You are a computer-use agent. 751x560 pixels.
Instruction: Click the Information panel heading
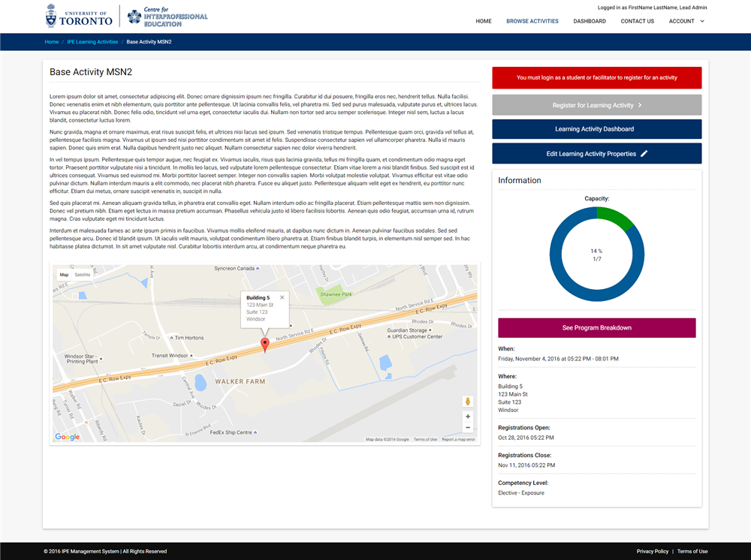pyautogui.click(x=519, y=180)
